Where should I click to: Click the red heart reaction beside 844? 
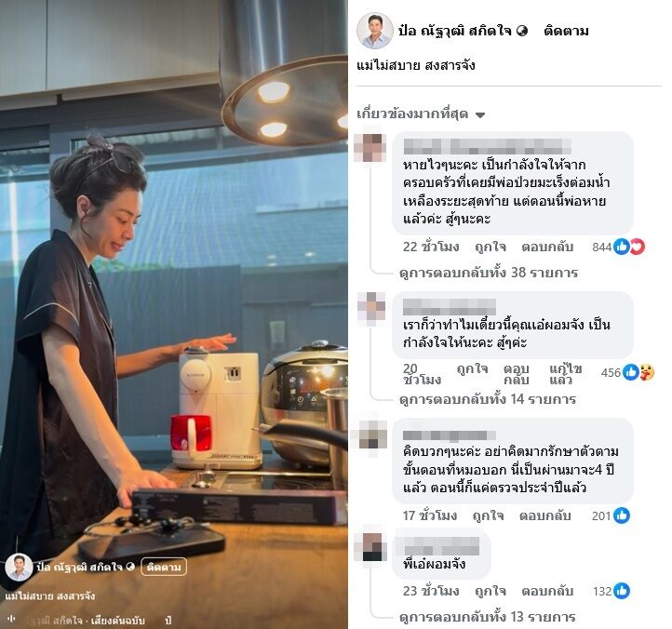point(637,247)
